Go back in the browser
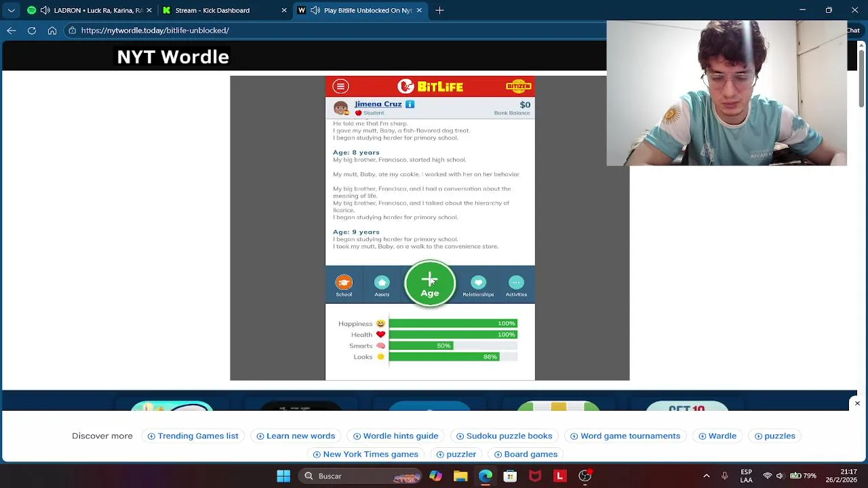Viewport: 868px width, 488px height. pyautogui.click(x=12, y=30)
